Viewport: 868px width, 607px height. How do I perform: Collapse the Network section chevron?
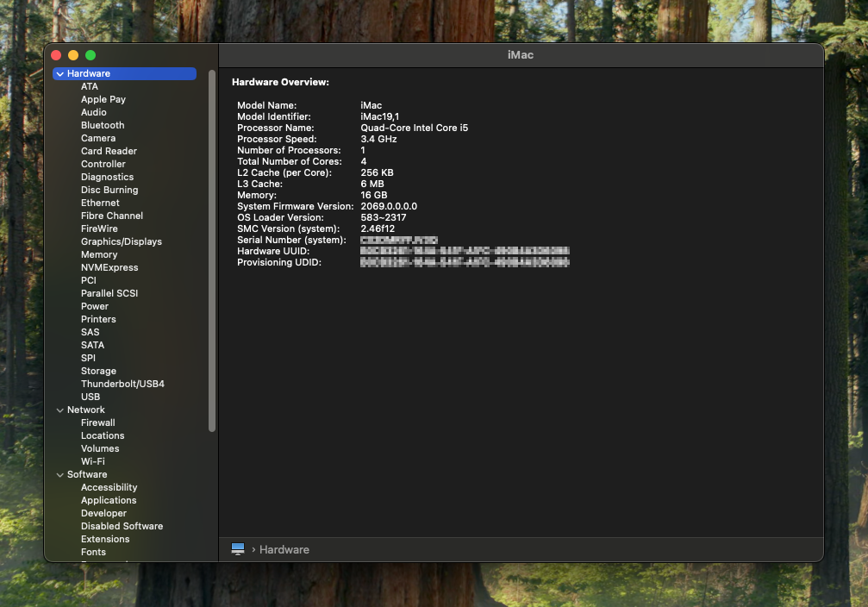click(x=59, y=410)
